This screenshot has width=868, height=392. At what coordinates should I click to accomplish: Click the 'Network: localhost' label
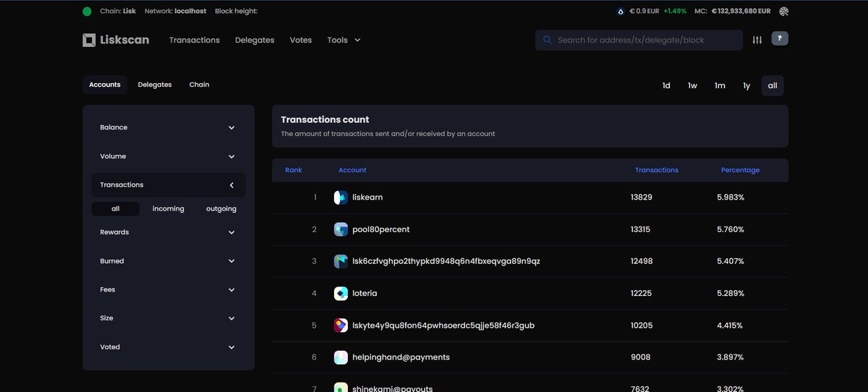pos(176,12)
